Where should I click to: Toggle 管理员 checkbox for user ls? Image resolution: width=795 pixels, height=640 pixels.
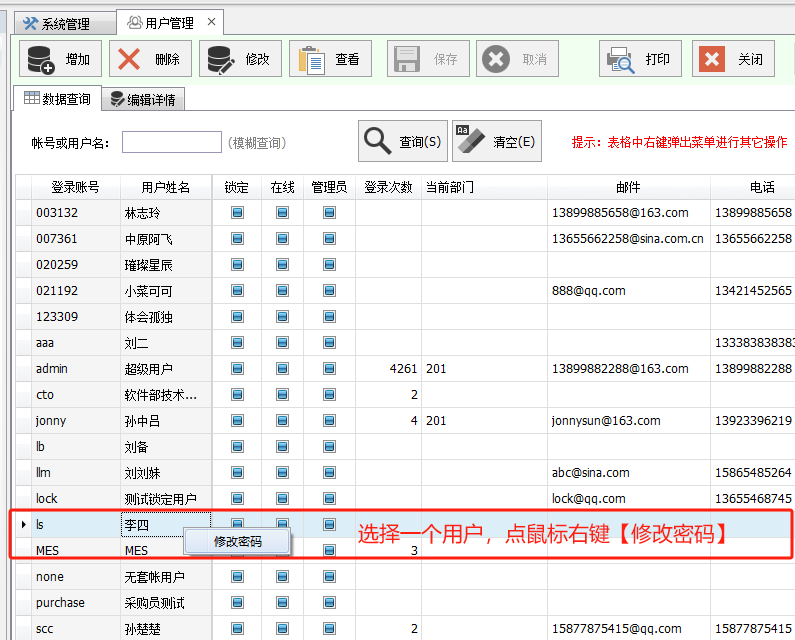click(329, 524)
